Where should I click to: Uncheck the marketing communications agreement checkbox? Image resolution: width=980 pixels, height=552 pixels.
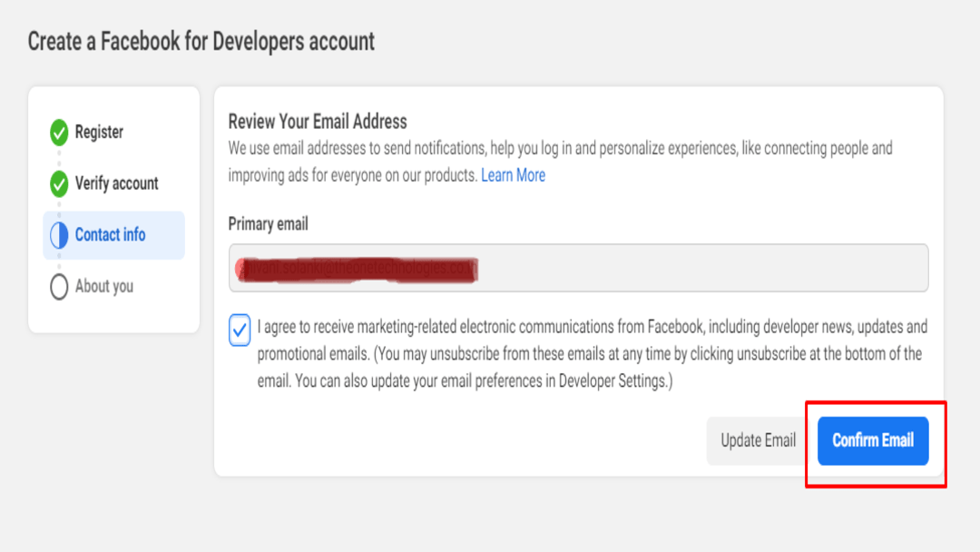[238, 331]
